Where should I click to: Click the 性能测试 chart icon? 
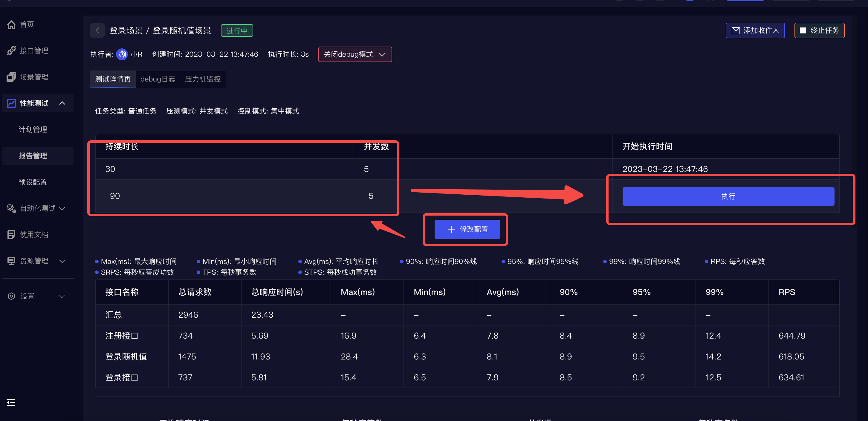pos(11,103)
